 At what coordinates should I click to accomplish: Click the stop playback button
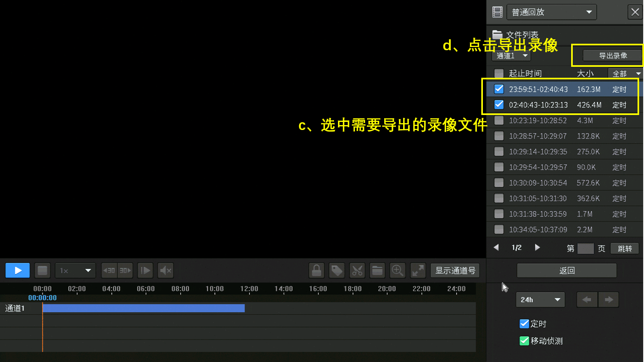43,270
